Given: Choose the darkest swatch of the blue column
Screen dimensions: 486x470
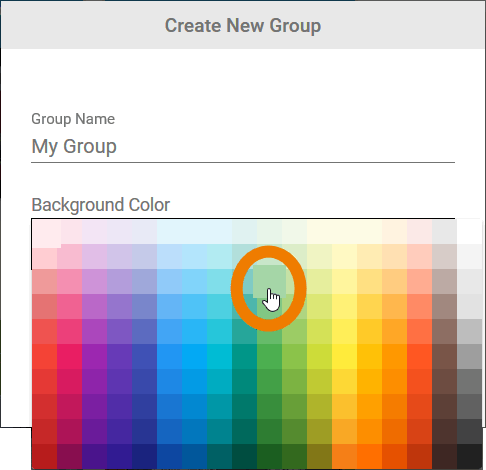Looking at the screenshot, I should point(169,456).
